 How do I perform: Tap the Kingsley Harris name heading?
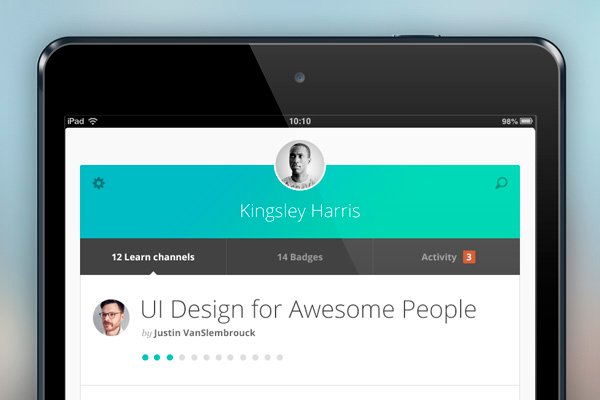pos(300,211)
